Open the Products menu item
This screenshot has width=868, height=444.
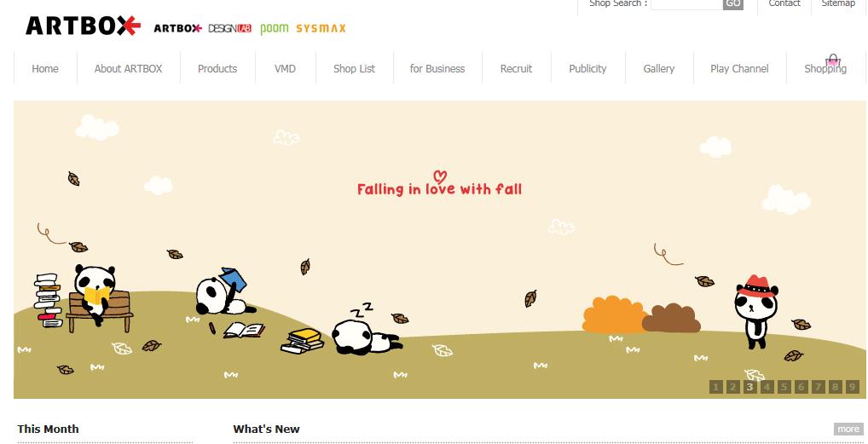point(217,69)
